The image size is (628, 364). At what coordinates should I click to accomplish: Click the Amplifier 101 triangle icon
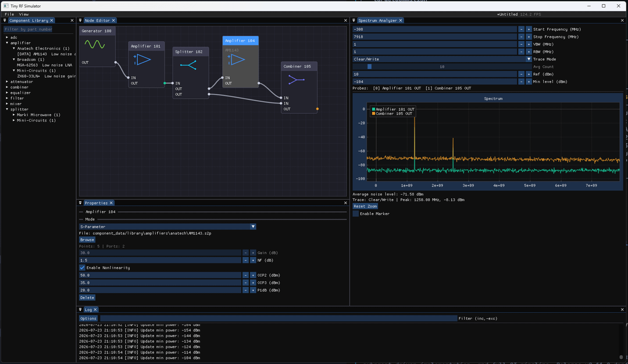(x=142, y=60)
